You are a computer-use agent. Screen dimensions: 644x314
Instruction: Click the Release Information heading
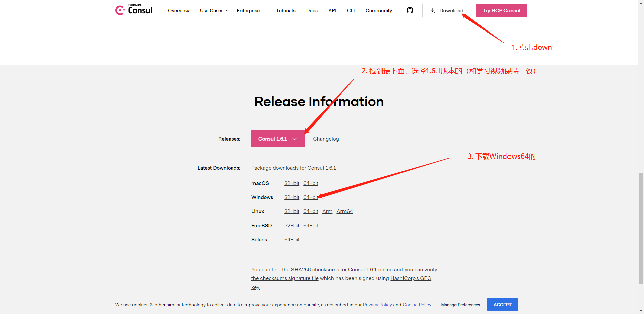319,101
